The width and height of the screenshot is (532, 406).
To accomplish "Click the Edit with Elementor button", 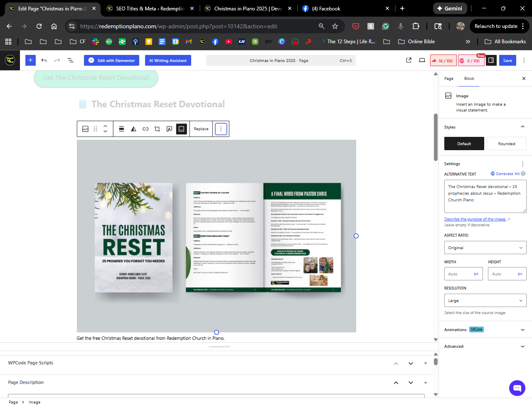I will (x=112, y=60).
